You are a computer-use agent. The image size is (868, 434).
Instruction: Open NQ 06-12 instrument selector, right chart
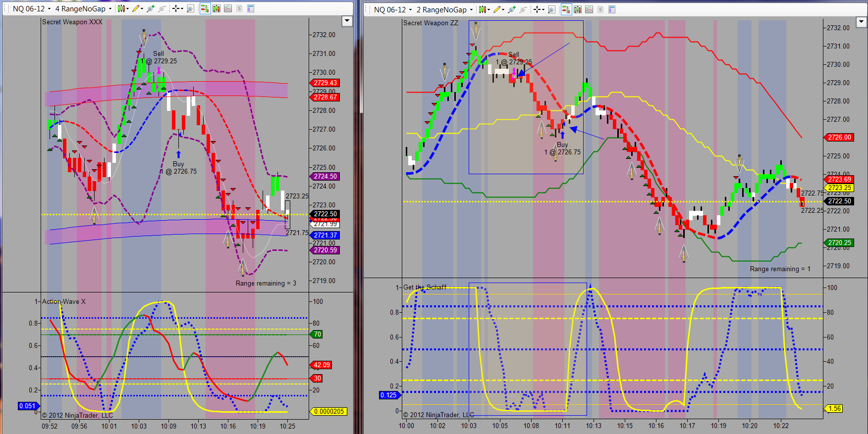393,9
